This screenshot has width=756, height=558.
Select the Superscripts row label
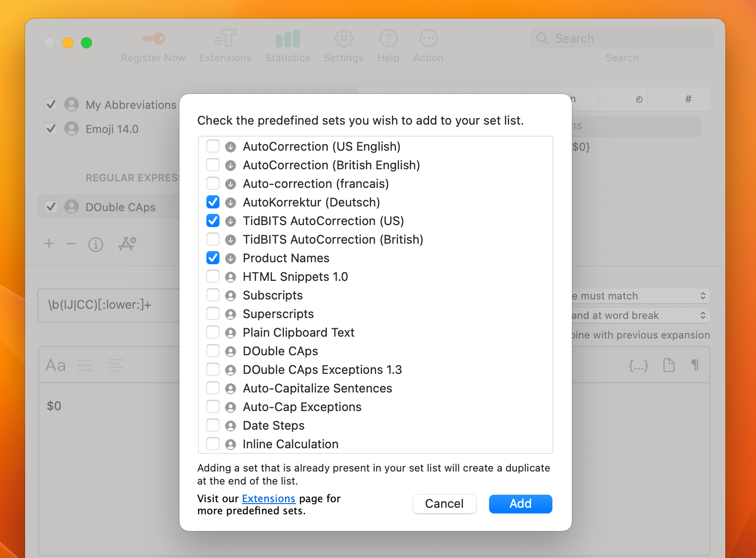tap(279, 314)
